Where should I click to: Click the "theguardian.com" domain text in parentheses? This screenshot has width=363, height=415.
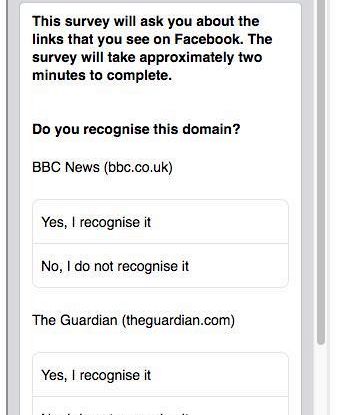pyautogui.click(x=178, y=320)
